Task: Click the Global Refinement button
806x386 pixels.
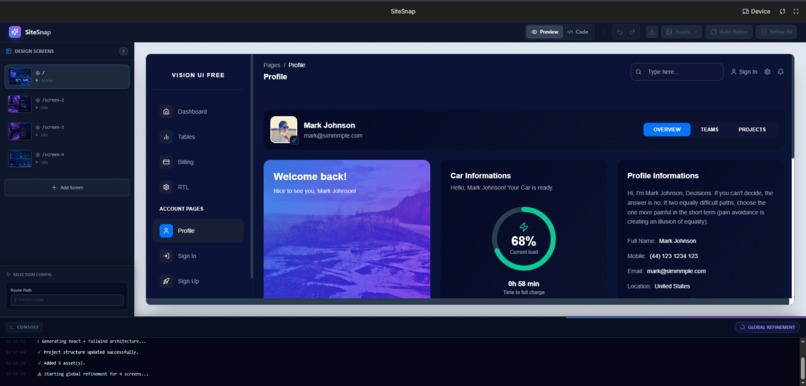Action: click(767, 327)
